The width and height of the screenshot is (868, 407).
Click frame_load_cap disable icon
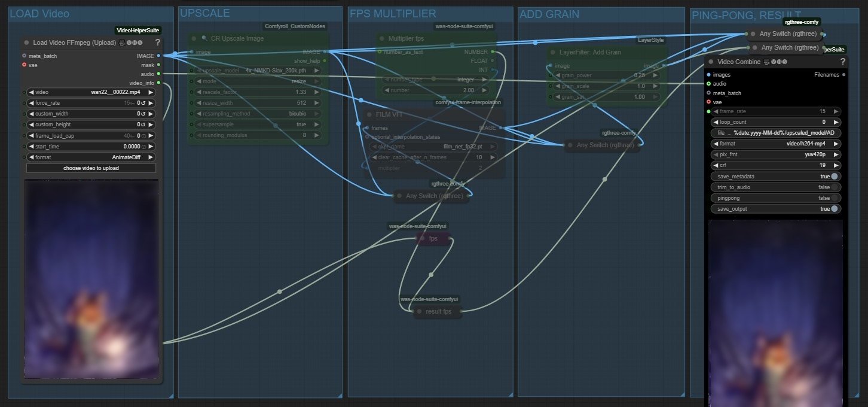[x=143, y=135]
